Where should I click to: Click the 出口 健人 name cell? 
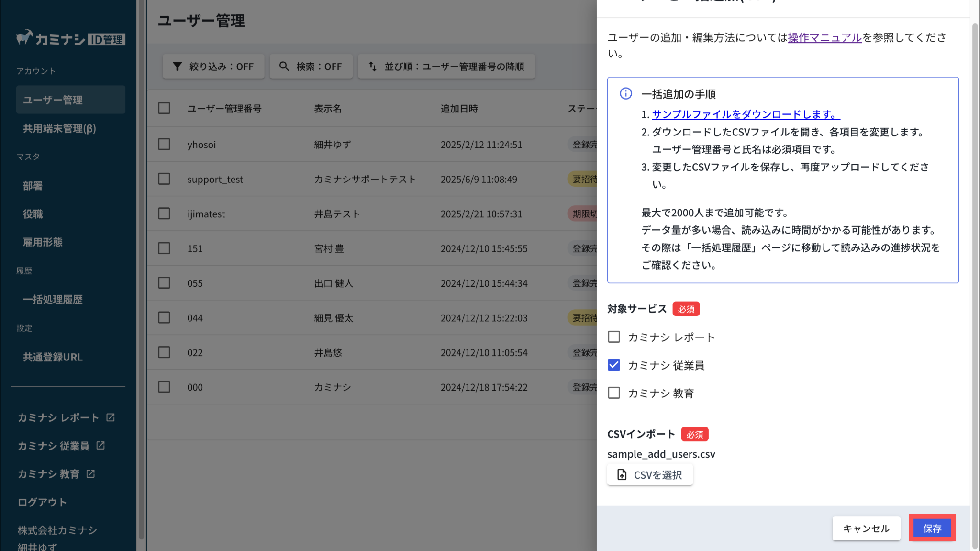pos(334,283)
